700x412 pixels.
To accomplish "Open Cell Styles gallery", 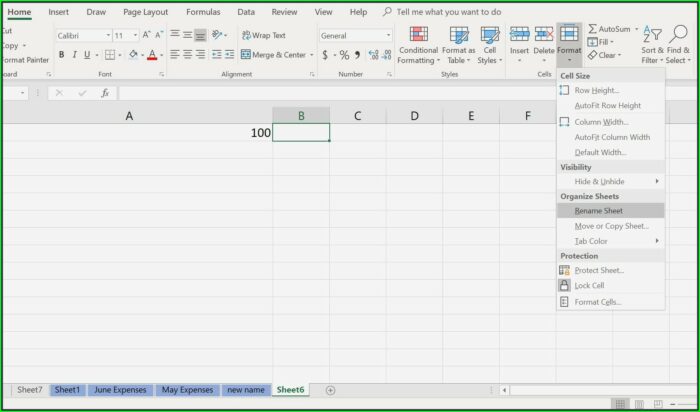I will pyautogui.click(x=490, y=45).
